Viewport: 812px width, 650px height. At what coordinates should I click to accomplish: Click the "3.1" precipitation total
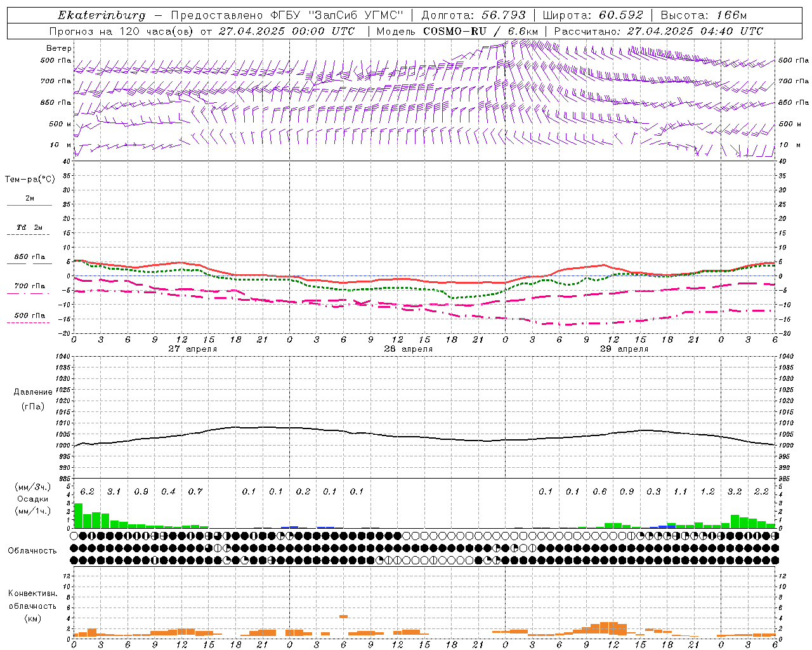(x=114, y=492)
